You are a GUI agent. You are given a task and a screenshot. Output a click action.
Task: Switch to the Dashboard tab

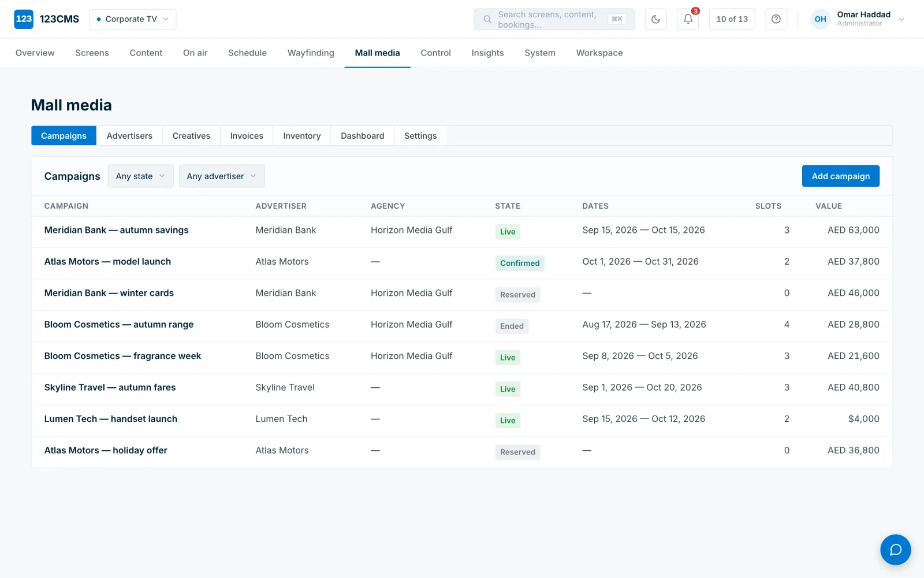[x=362, y=136]
